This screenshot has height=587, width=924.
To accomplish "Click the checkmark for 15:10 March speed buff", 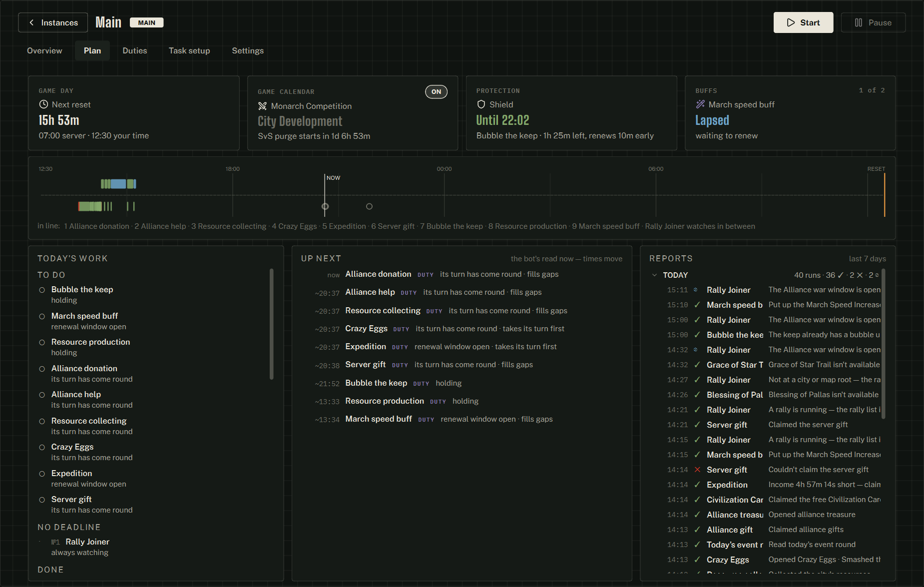I will click(x=697, y=305).
